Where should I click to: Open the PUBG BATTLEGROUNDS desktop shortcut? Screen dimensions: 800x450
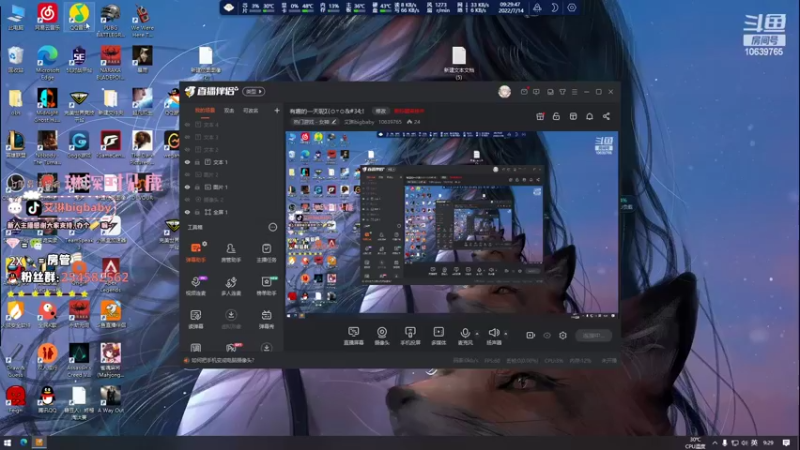(110, 20)
